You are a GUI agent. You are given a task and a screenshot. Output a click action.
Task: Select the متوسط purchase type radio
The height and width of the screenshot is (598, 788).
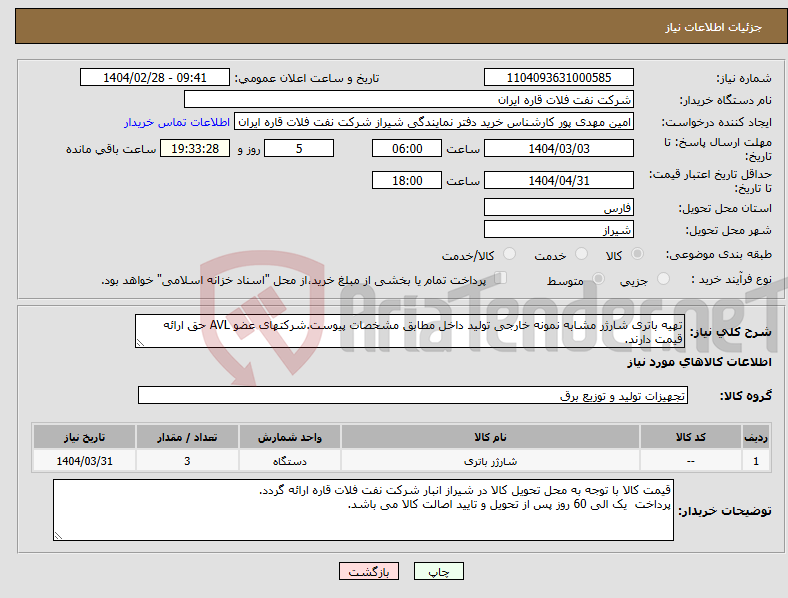599,278
